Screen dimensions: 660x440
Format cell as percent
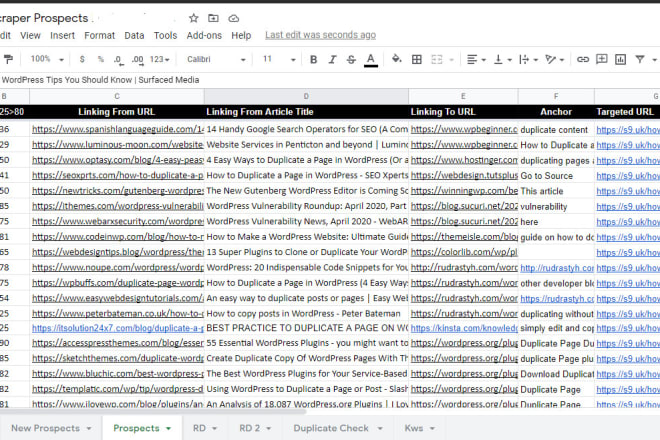click(x=101, y=59)
